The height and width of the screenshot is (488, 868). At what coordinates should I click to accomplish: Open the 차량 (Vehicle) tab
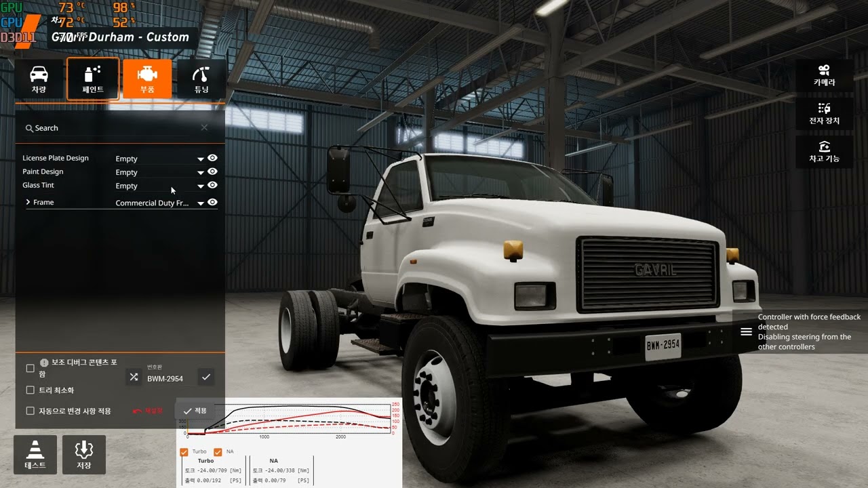(39, 79)
